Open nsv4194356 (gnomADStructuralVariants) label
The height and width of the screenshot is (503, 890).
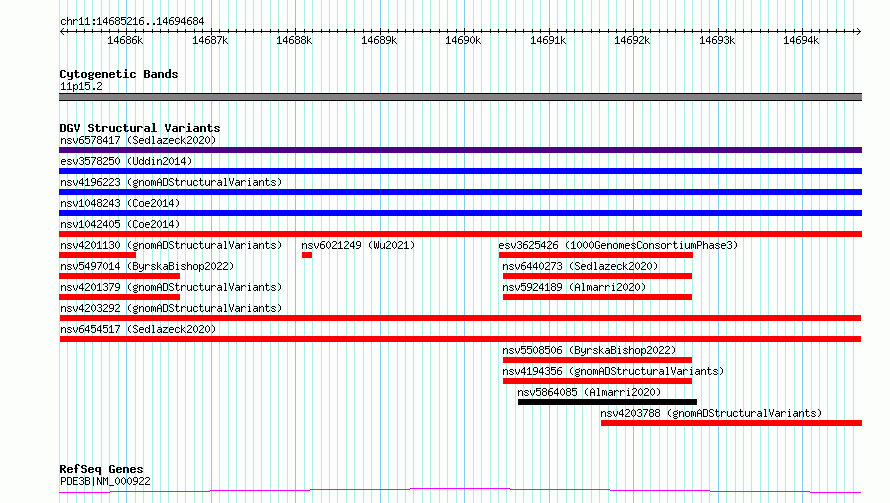(613, 371)
